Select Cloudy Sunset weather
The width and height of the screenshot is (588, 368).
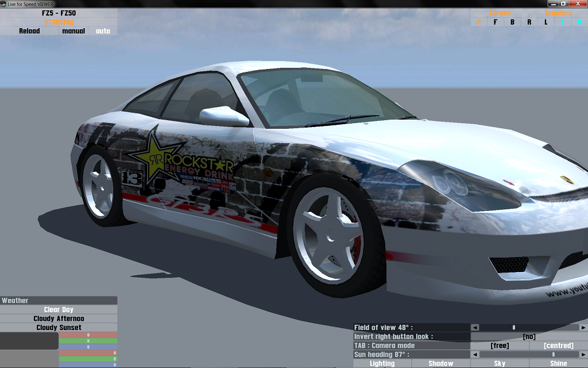click(59, 328)
